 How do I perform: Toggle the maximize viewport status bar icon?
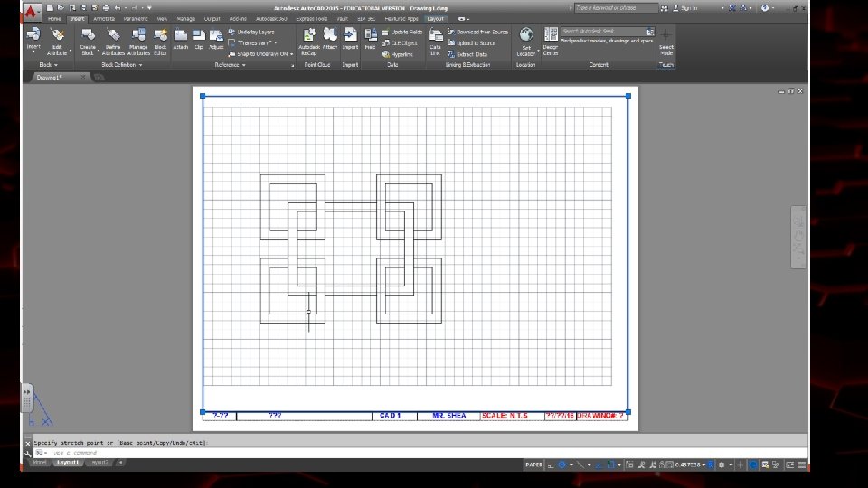(x=629, y=465)
